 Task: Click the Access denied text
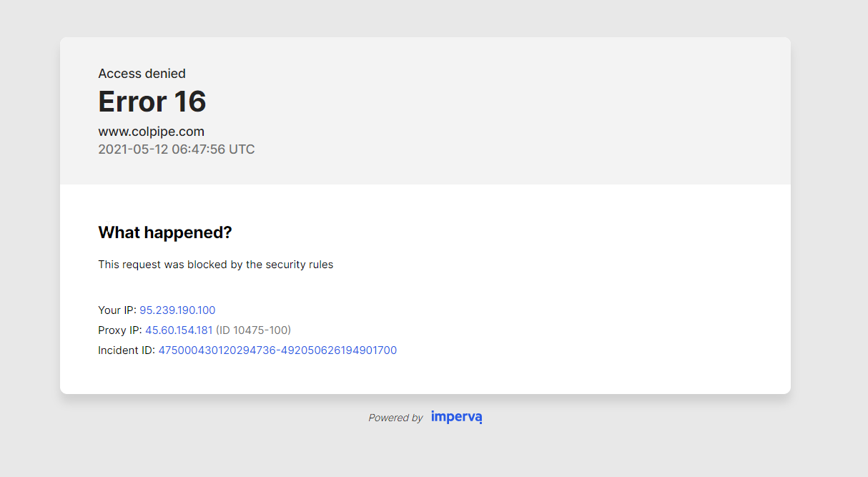pos(142,74)
